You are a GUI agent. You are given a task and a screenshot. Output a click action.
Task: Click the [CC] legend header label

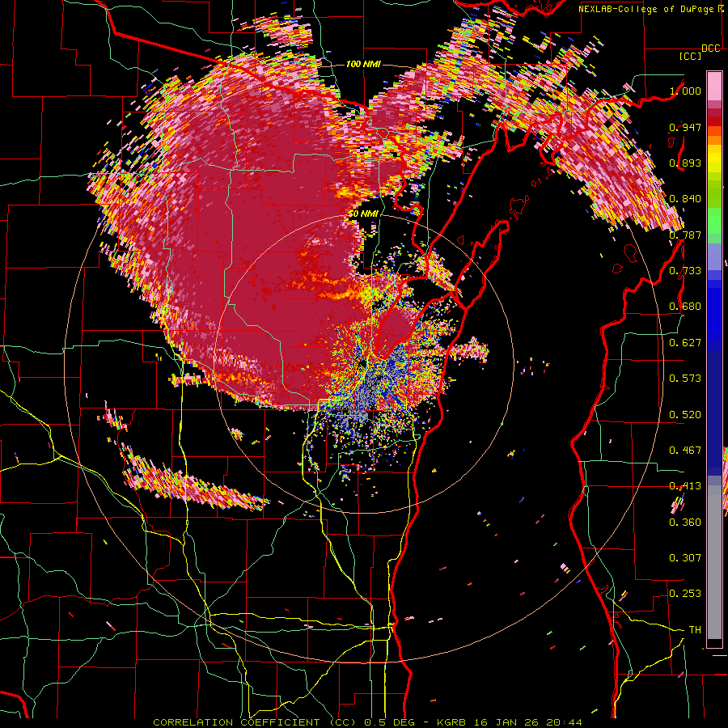pos(691,56)
